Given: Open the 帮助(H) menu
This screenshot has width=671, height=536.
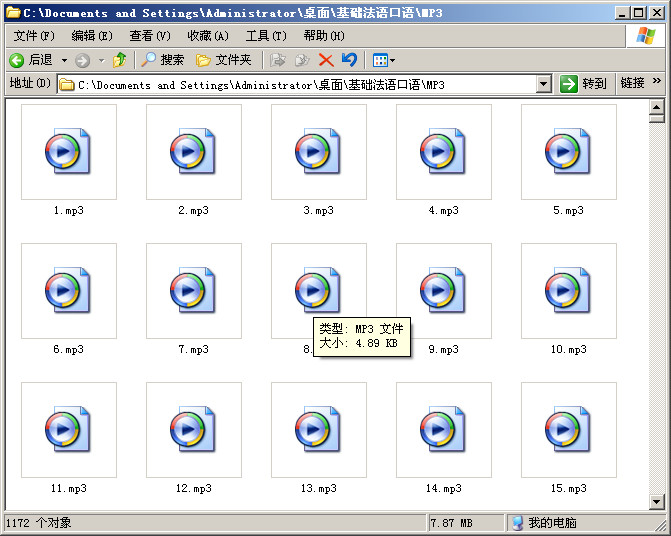Looking at the screenshot, I should pos(324,36).
